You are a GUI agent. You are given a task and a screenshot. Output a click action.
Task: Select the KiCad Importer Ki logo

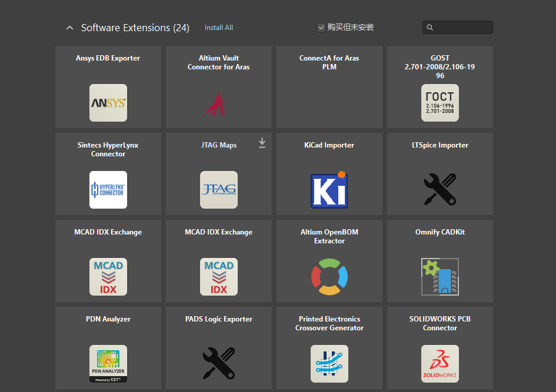coord(329,190)
